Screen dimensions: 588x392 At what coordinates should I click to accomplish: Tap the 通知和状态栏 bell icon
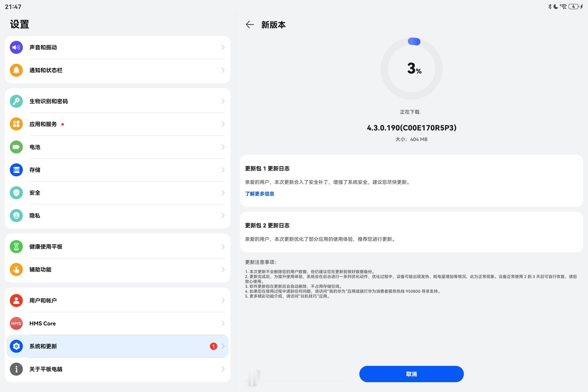click(16, 70)
